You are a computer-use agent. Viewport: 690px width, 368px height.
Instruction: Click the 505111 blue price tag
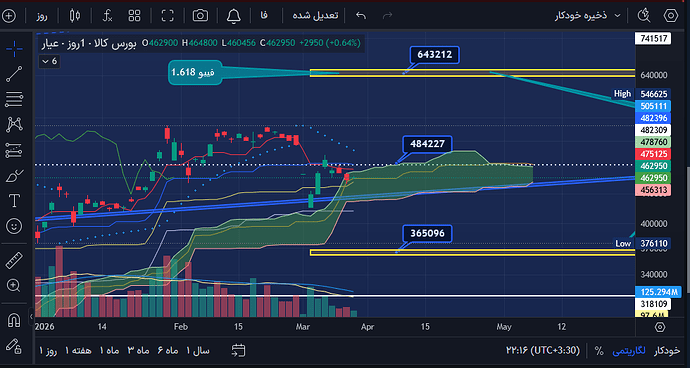tap(653, 106)
